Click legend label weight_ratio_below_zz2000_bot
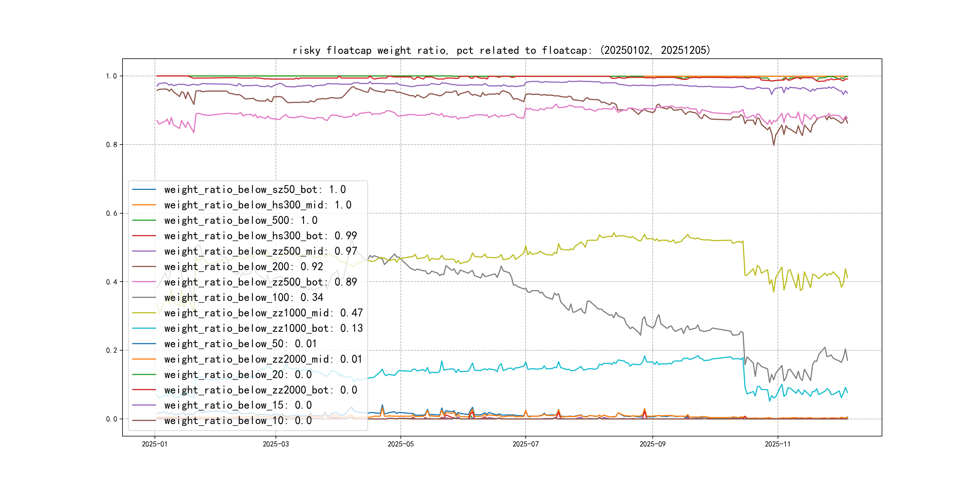980x490 pixels. (260, 390)
